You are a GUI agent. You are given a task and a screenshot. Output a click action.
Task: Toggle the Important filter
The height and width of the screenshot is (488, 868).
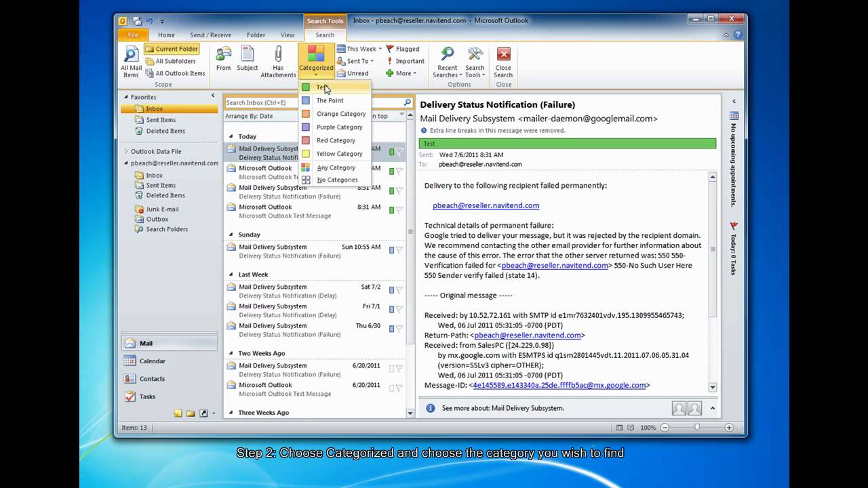coord(405,61)
